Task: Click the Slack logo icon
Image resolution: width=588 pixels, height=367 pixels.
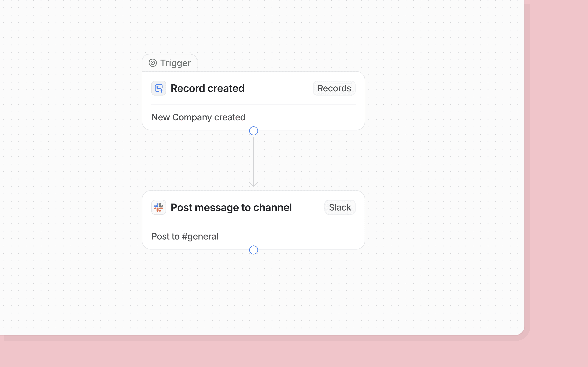Action: pyautogui.click(x=159, y=207)
